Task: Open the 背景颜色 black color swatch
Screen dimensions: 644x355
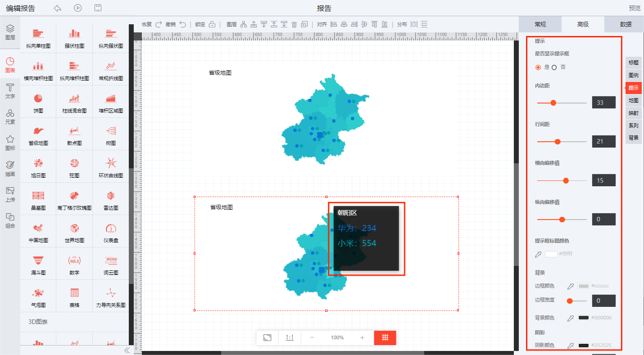Action: coord(584,318)
